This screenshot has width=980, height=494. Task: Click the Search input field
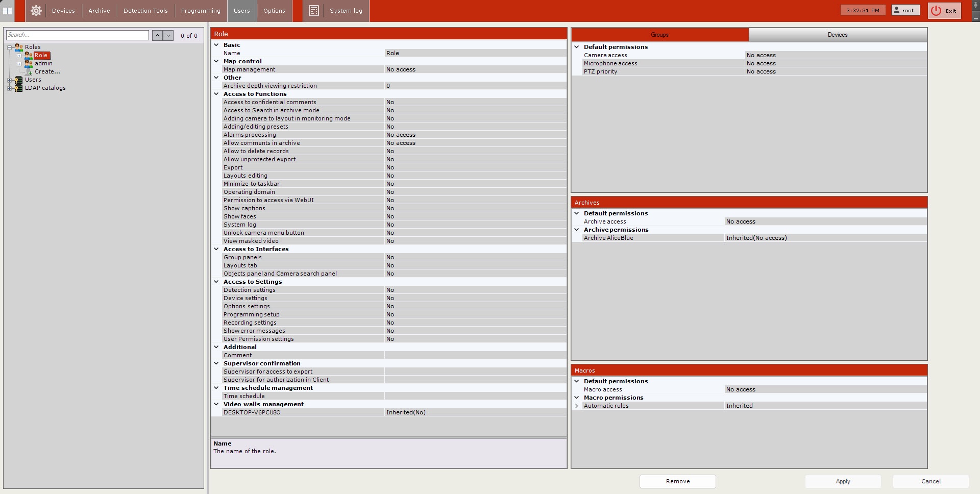pos(78,35)
